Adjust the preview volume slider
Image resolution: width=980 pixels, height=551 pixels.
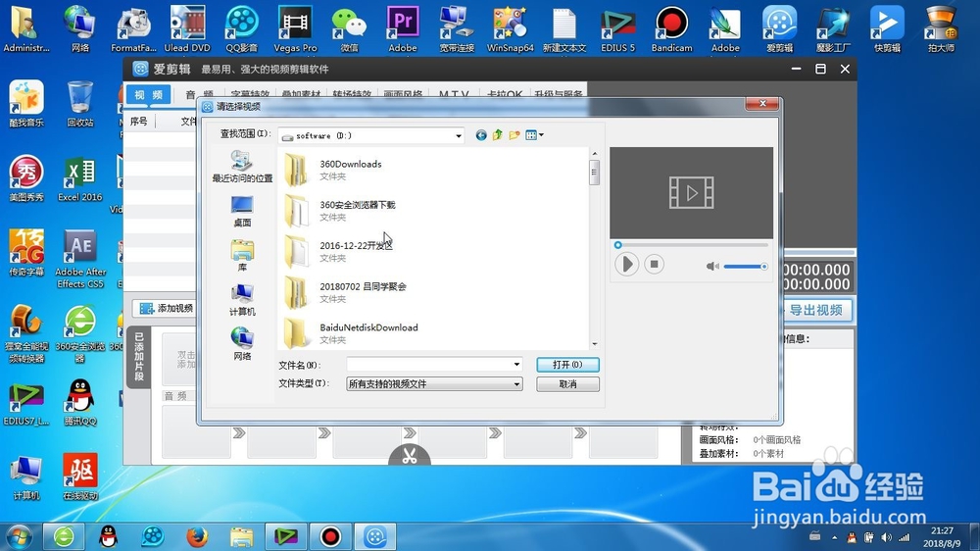tap(746, 267)
